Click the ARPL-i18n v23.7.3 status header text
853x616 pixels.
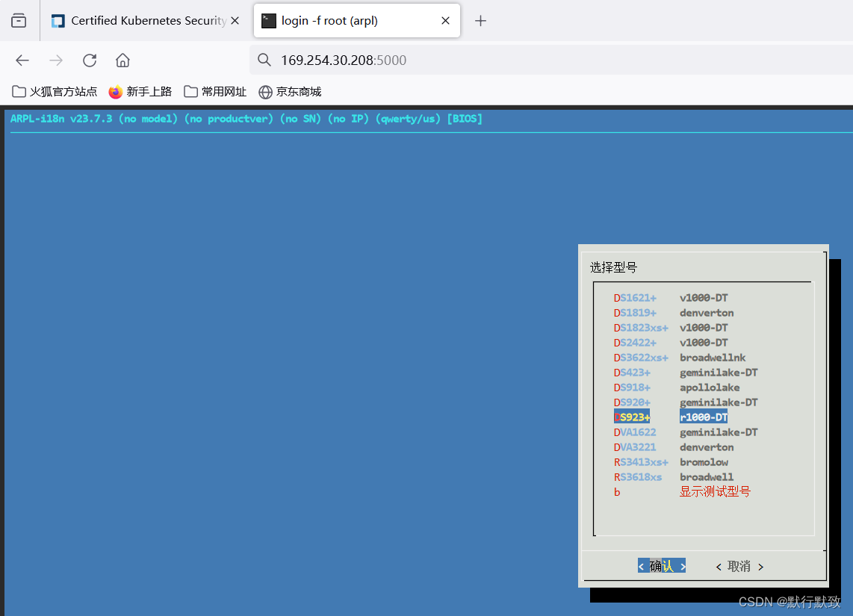(246, 119)
